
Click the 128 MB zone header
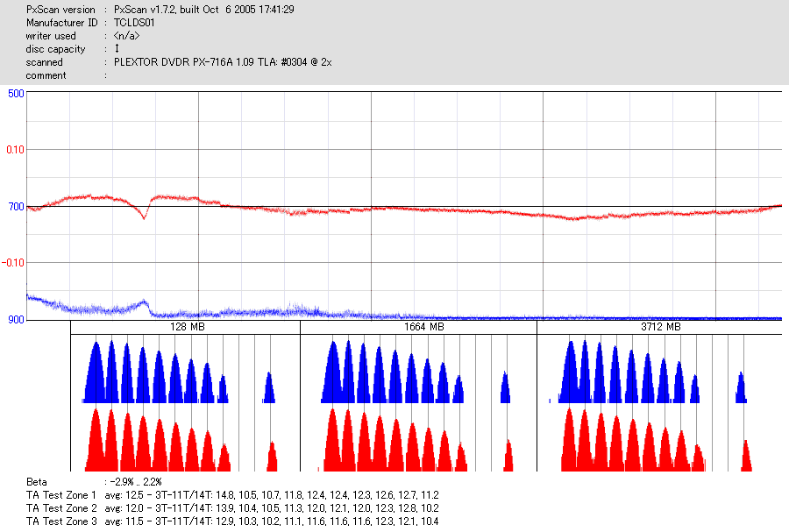point(188,327)
